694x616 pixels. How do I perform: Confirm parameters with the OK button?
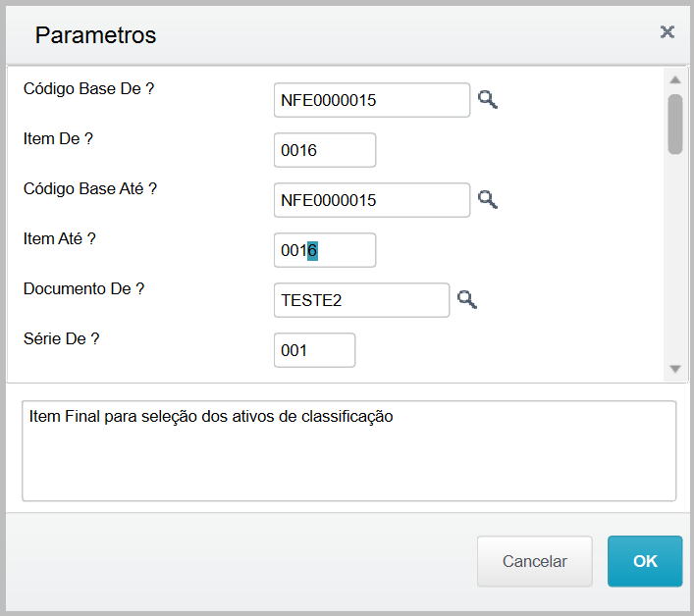click(644, 561)
